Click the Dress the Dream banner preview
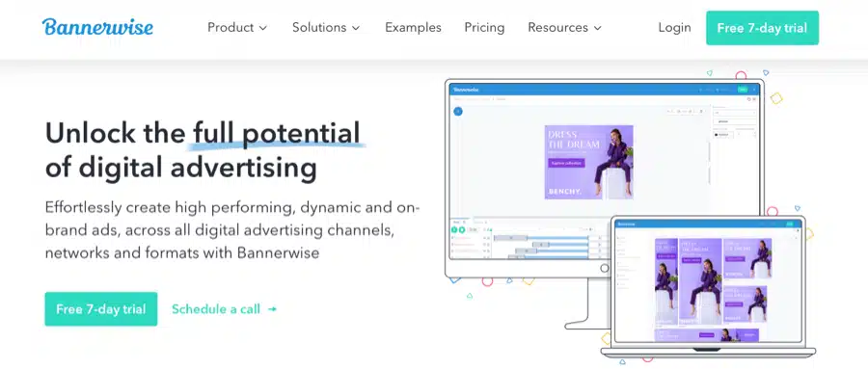The image size is (868, 369). pyautogui.click(x=589, y=162)
